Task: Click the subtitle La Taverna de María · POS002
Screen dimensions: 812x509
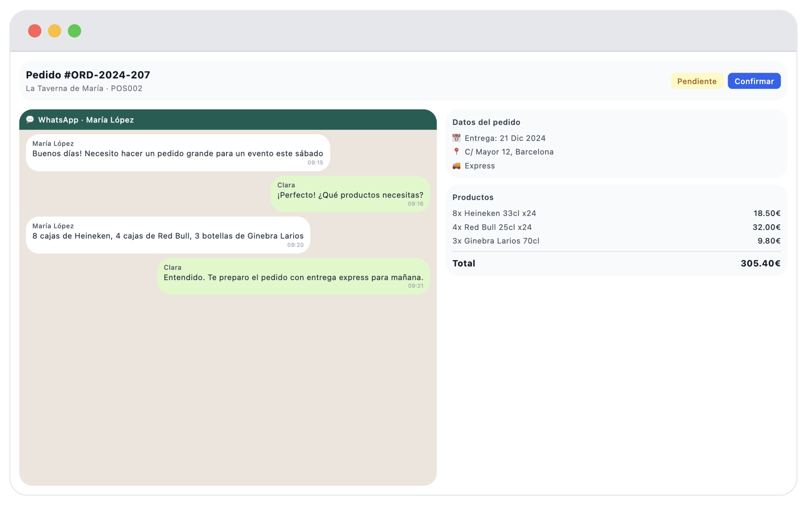Action: pos(84,89)
